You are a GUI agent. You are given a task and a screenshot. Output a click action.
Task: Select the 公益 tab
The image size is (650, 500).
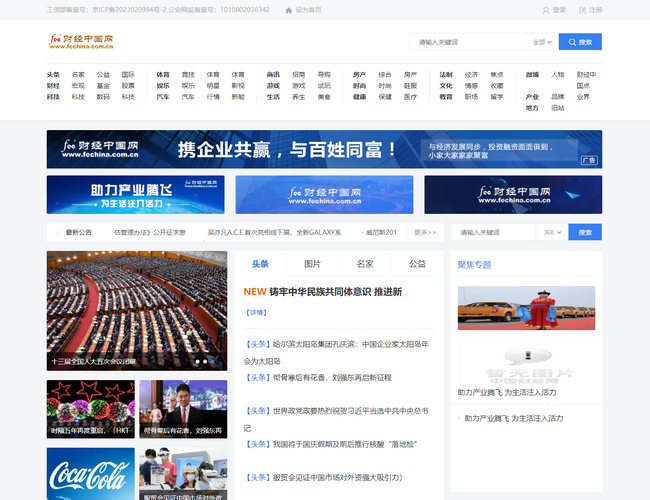click(417, 264)
